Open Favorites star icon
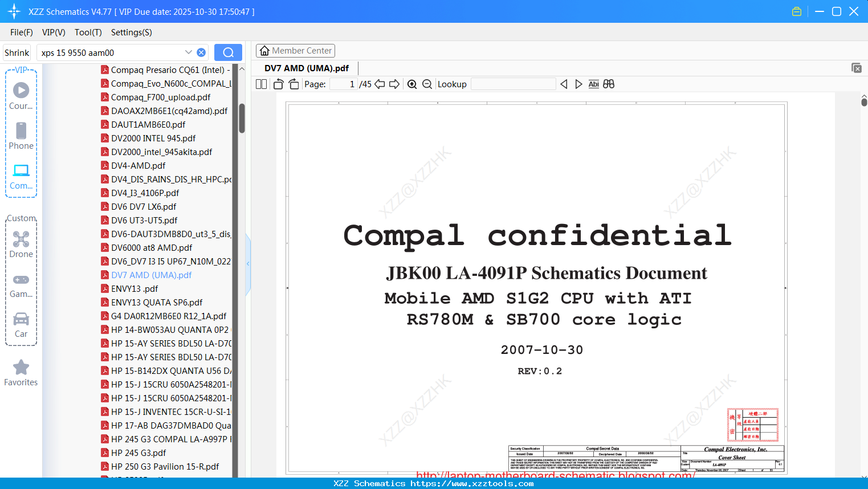 click(x=21, y=373)
